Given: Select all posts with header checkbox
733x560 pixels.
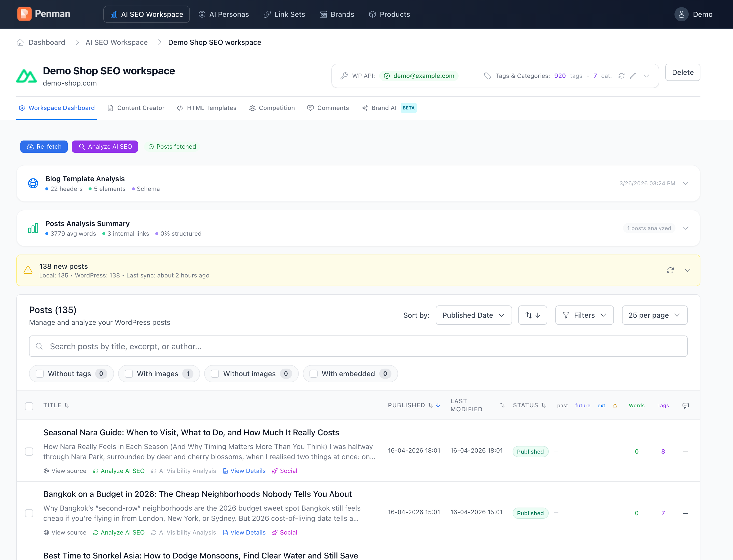Looking at the screenshot, I should point(29,406).
